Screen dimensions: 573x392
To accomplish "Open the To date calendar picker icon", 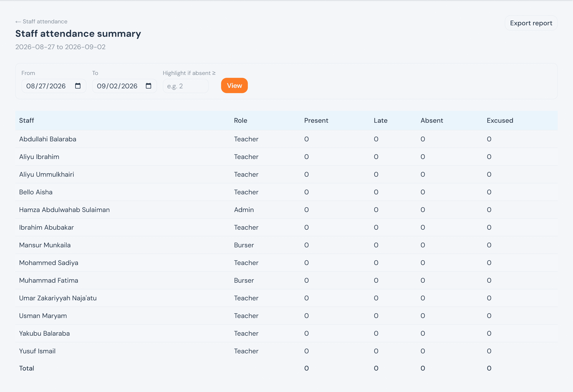I will click(x=149, y=86).
